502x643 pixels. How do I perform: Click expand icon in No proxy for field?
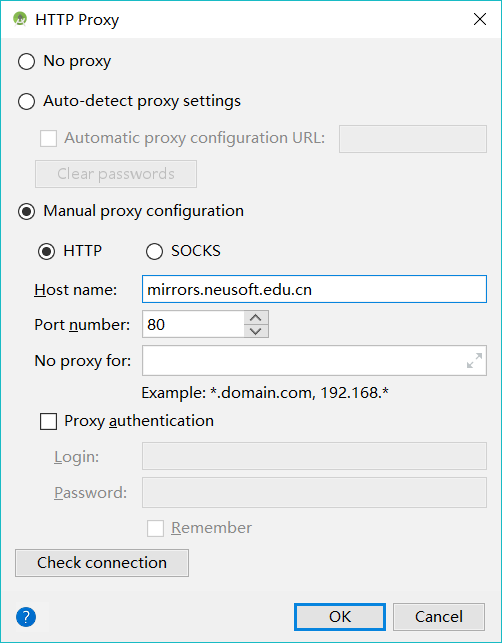point(474,360)
